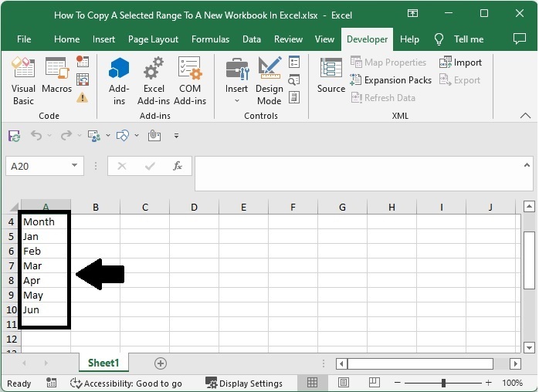Switch to the Formulas tab

(210, 39)
